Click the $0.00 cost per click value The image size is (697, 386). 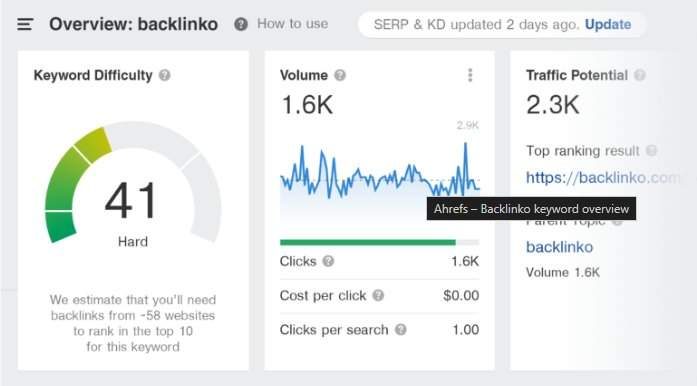pyautogui.click(x=461, y=295)
